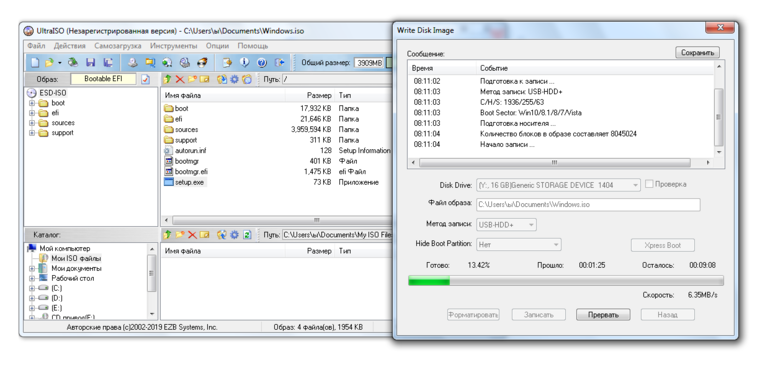
Task: Click the red X delete icon in catalog toolbar
Action: (192, 235)
